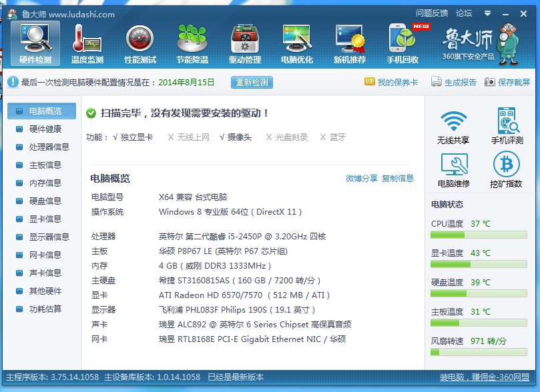Click the 蓝牙 feature indicator
The image size is (540, 392).
coord(332,137)
